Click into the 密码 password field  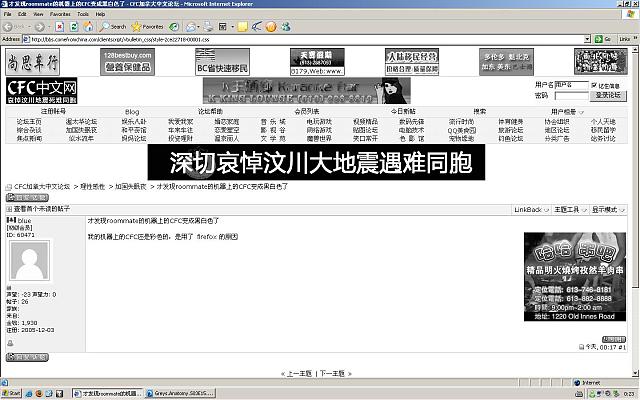click(572, 96)
